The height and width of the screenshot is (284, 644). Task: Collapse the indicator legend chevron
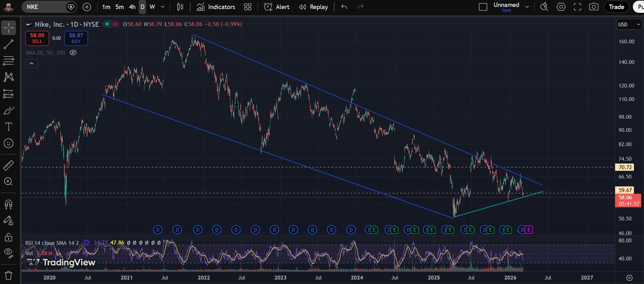pos(31,64)
